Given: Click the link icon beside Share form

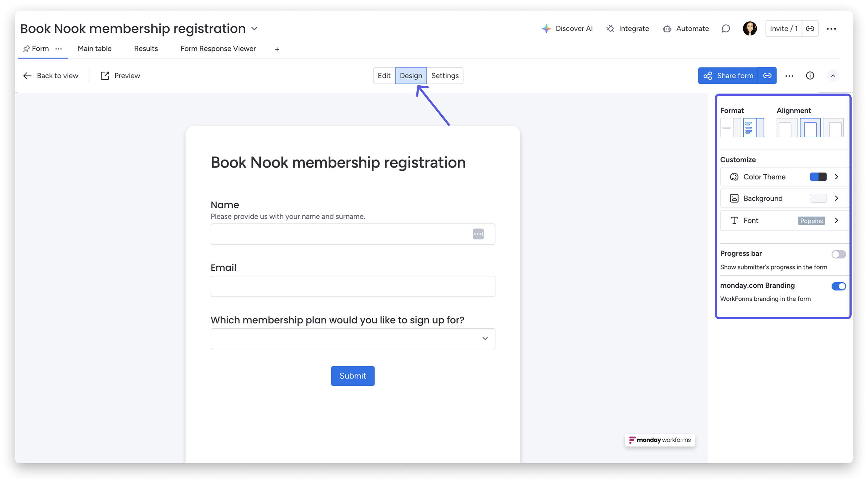Looking at the screenshot, I should pyautogui.click(x=767, y=76).
